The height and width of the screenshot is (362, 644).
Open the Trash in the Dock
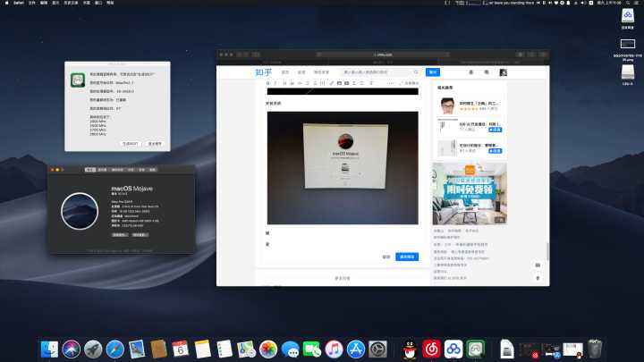point(595,349)
